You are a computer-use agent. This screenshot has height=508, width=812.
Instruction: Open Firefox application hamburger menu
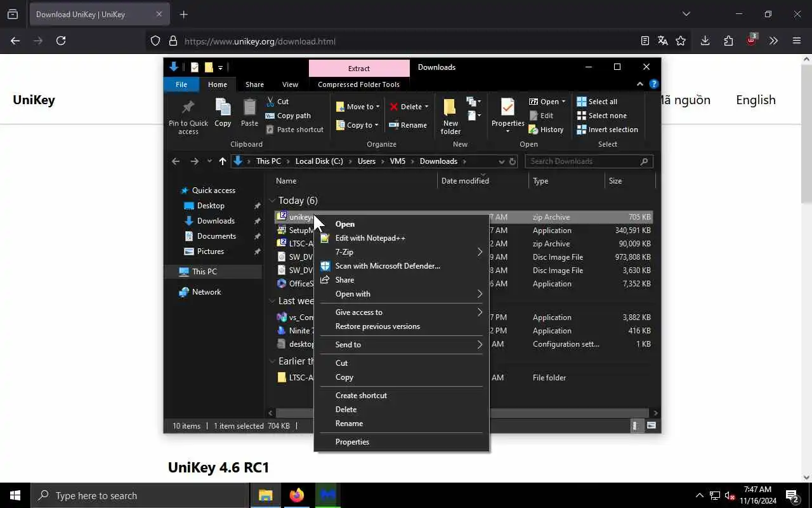point(797,41)
